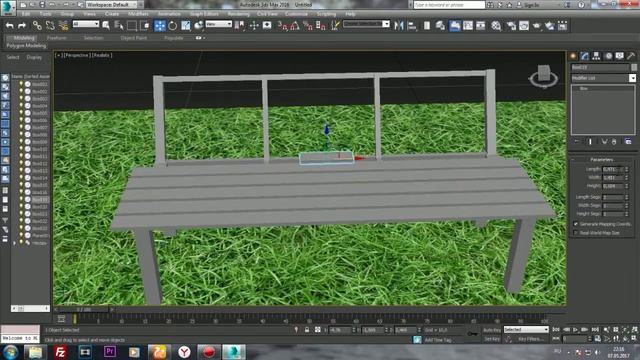Viewport: 640px width, 360px height.
Task: Click the time slider handle
Action: click(83, 309)
